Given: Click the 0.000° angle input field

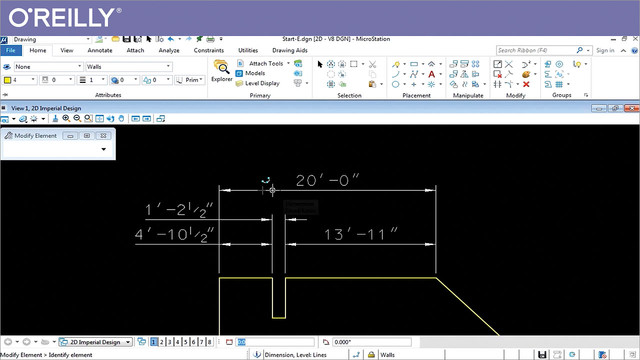Looking at the screenshot, I should point(371,342).
